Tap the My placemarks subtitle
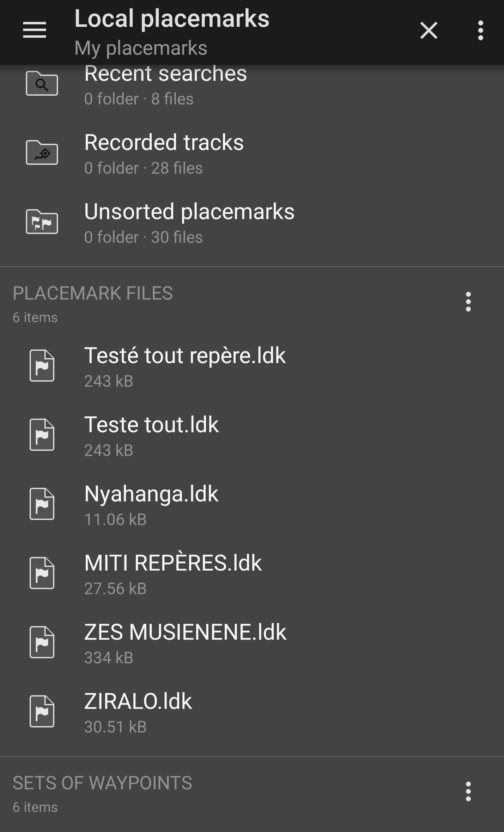This screenshot has width=504, height=832. 141,48
